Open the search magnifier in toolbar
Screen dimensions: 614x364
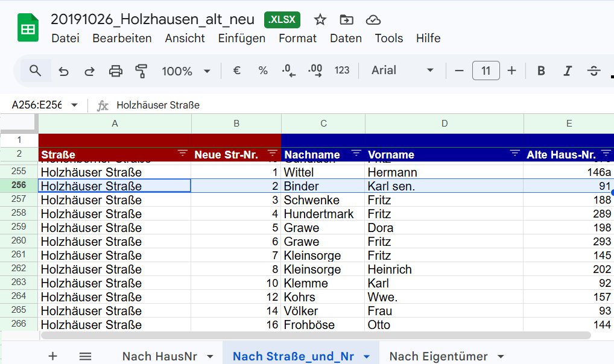(36, 71)
